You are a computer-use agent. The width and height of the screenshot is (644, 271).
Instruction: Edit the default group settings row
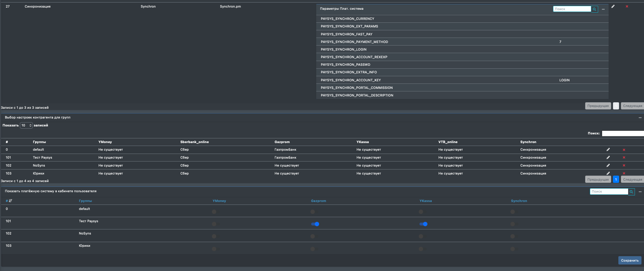[x=608, y=150]
